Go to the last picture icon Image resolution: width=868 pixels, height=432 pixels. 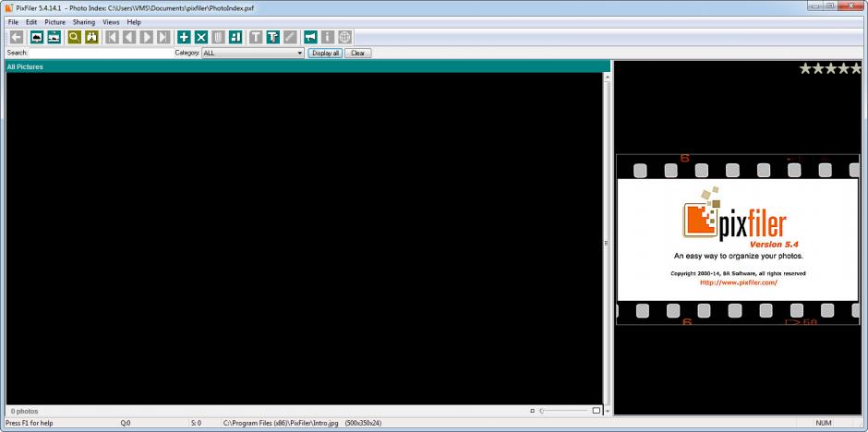(163, 37)
